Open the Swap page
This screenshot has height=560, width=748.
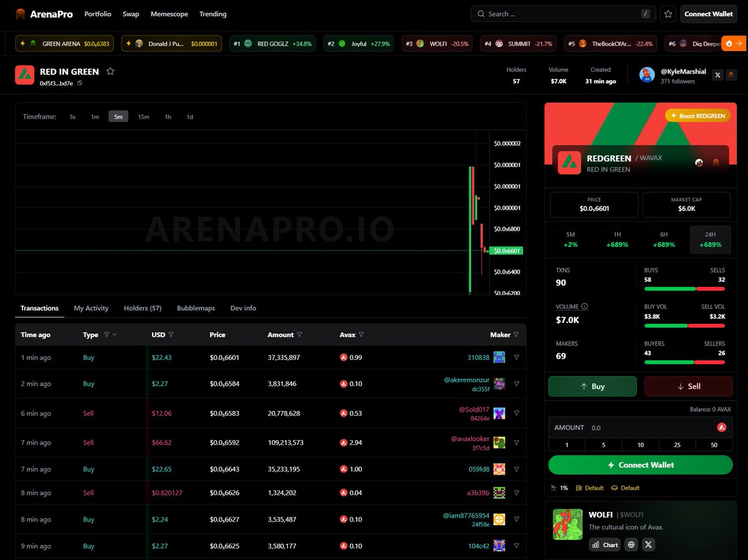131,14
